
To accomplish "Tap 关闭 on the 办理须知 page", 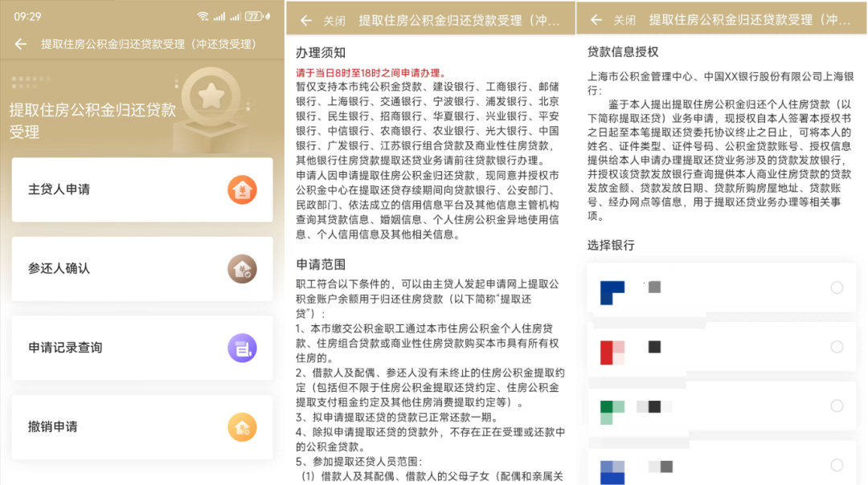I will click(334, 20).
